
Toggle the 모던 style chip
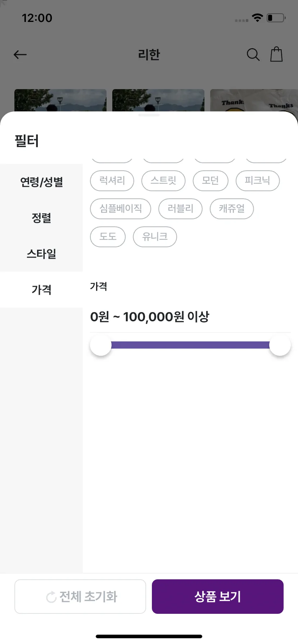point(211,181)
